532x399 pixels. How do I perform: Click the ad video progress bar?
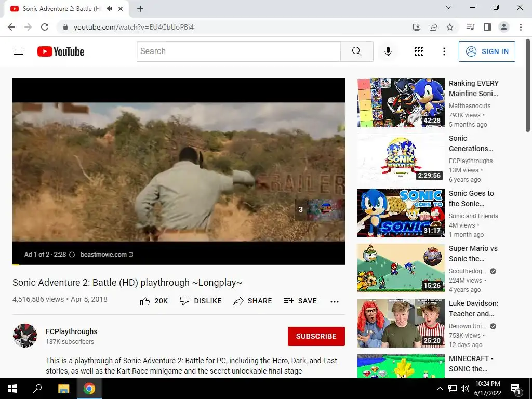(179, 264)
